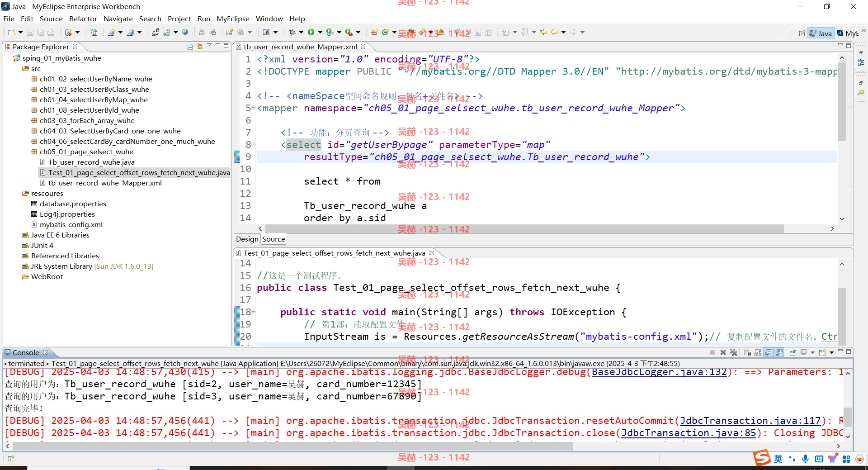Click the Sogou skin shirt icon
The image size is (868, 470).
pyautogui.click(x=833, y=459)
